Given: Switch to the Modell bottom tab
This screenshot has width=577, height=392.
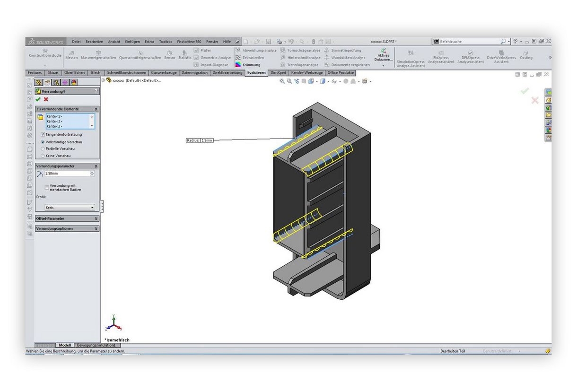Looking at the screenshot, I should [65, 345].
